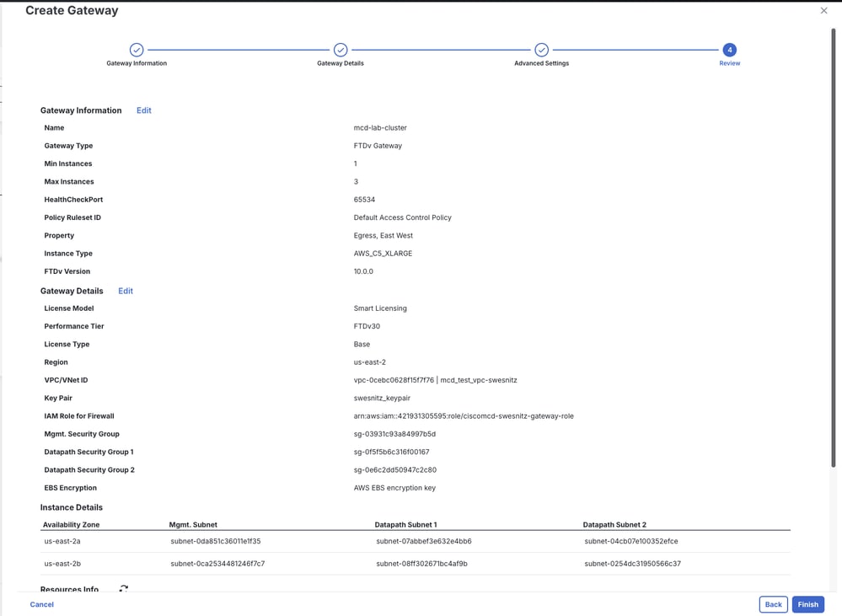
Task: Click the Gateway Information step checkmark icon
Action: (x=137, y=50)
